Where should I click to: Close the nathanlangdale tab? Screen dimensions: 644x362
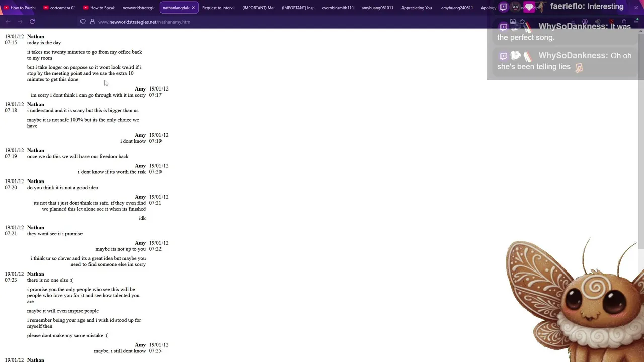coord(193,8)
